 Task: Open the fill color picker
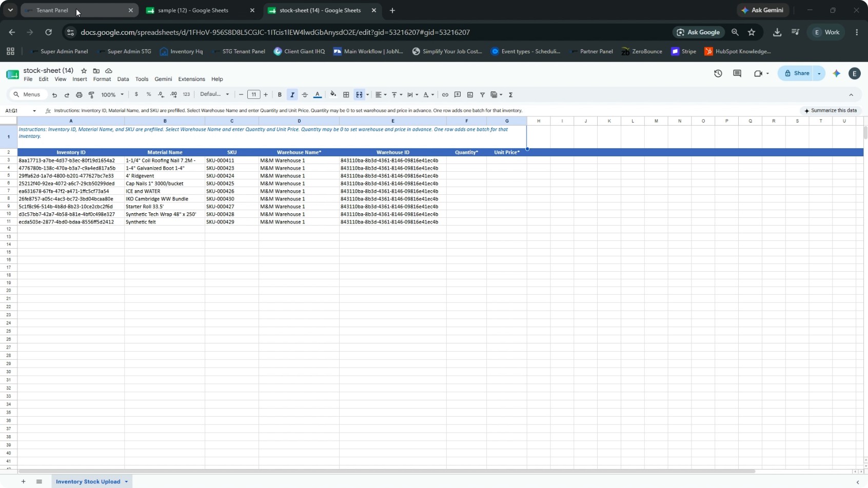tap(333, 94)
